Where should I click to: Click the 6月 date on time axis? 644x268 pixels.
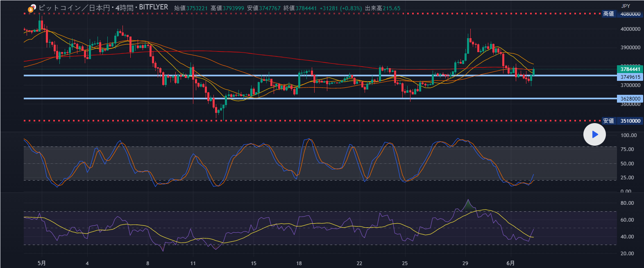[x=510, y=263]
